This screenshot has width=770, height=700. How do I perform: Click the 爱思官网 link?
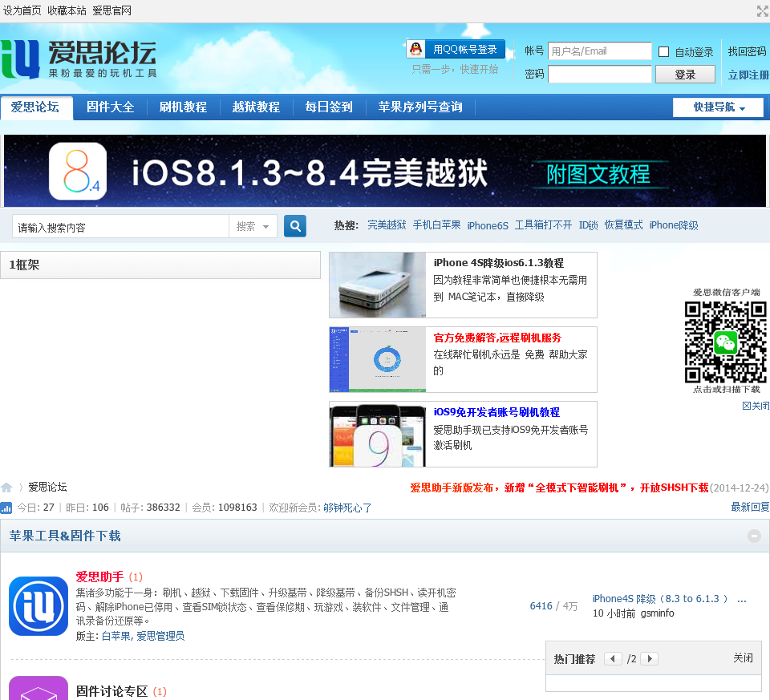tap(112, 10)
